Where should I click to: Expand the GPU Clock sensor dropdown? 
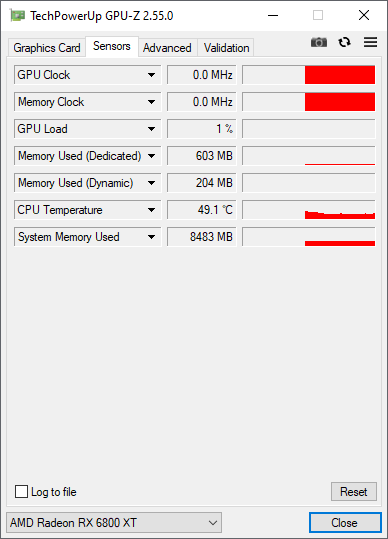[151, 75]
